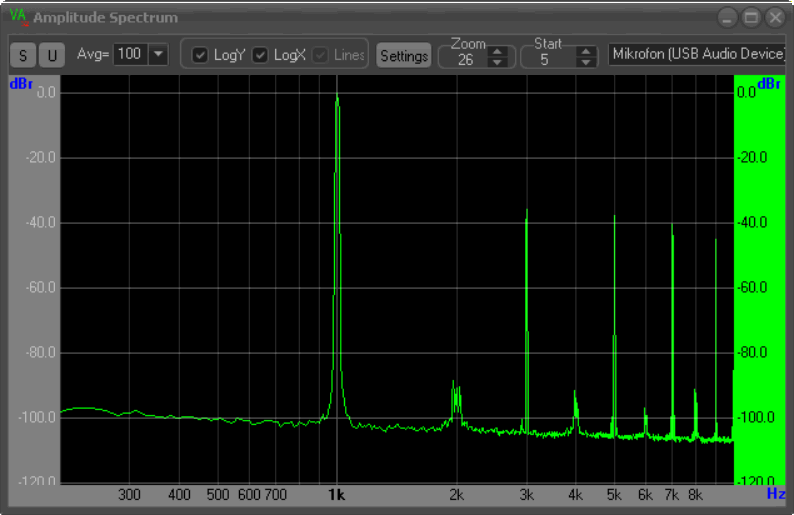Viewport: 794px width, 515px height.
Task: Open the Settings button
Action: click(403, 56)
